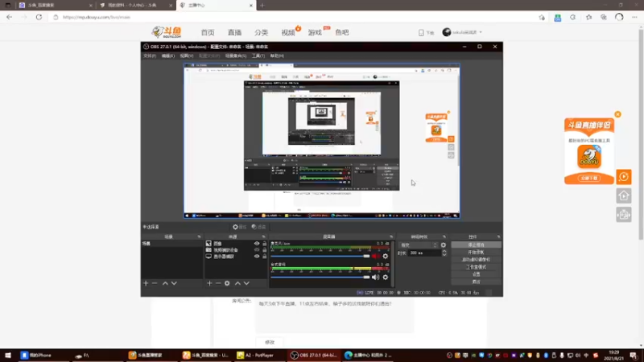
Task: Open source properties gear in sources toolbar
Action: click(x=227, y=283)
